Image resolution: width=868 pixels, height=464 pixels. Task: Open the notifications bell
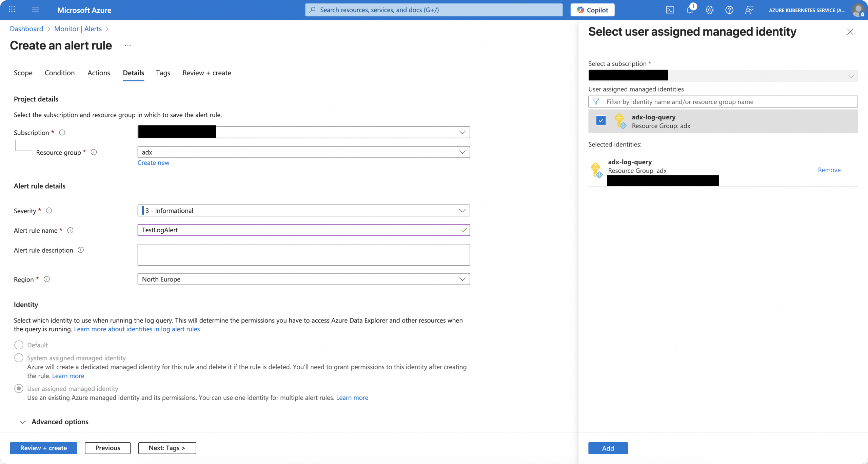click(x=690, y=10)
